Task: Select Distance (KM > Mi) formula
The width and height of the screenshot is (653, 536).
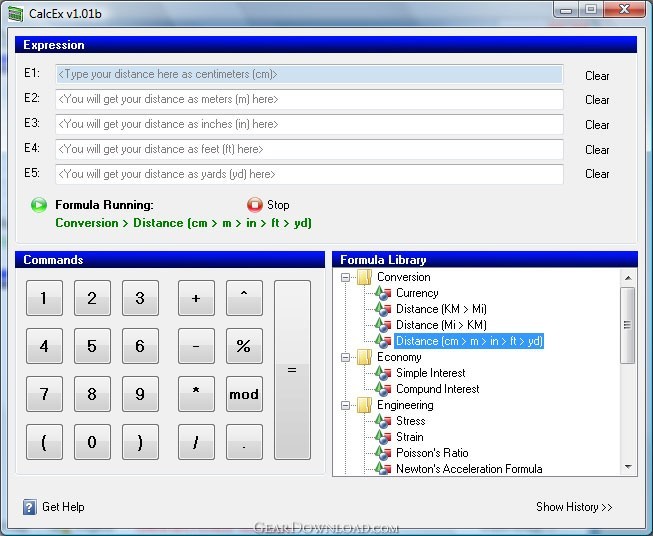Action: tap(441, 309)
